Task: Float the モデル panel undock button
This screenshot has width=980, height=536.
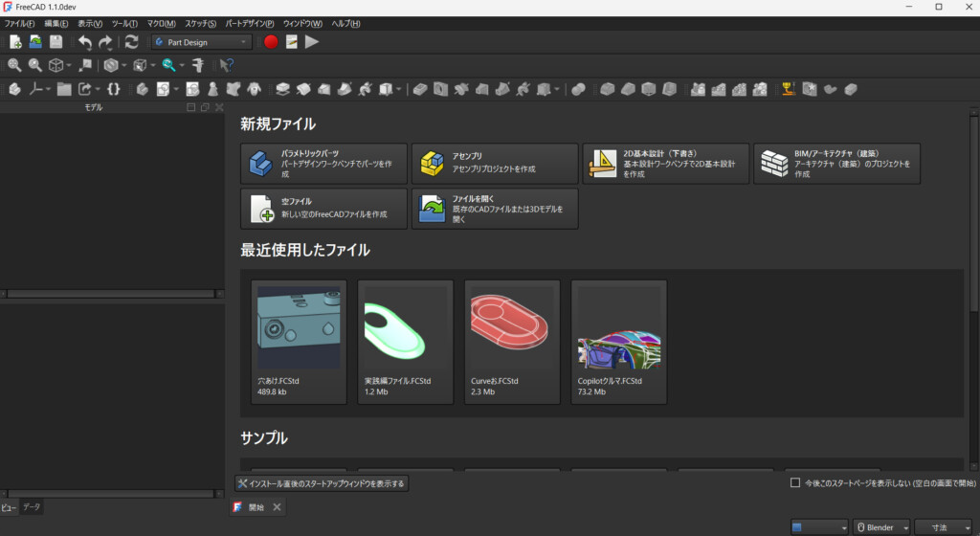Action: click(205, 107)
